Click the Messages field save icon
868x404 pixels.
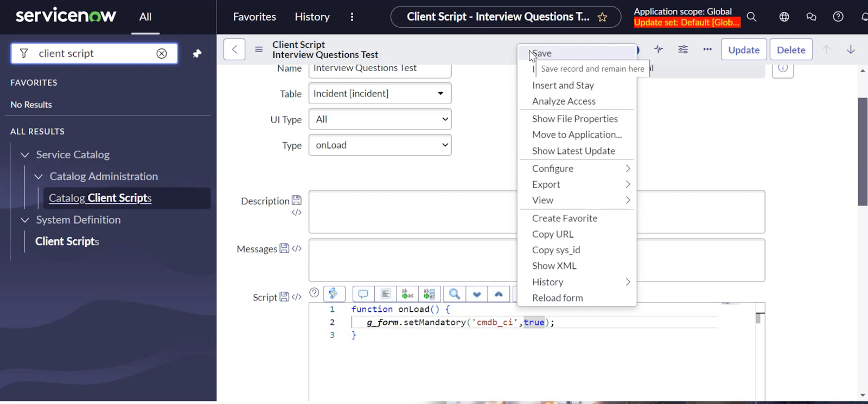coord(284,248)
